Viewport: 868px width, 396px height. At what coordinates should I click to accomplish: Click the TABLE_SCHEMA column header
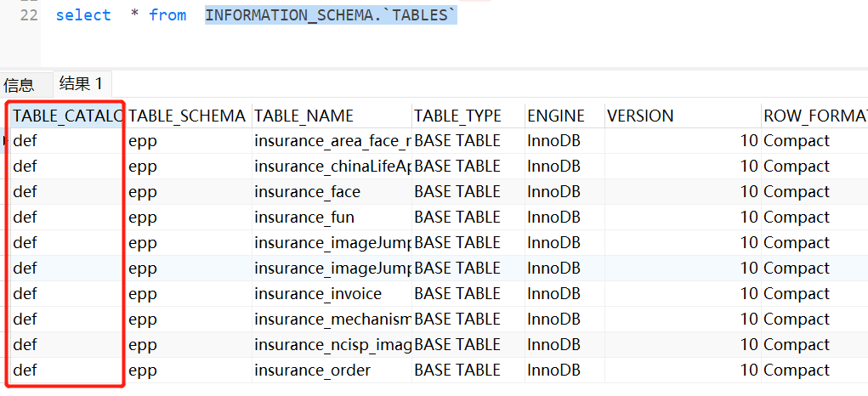187,116
